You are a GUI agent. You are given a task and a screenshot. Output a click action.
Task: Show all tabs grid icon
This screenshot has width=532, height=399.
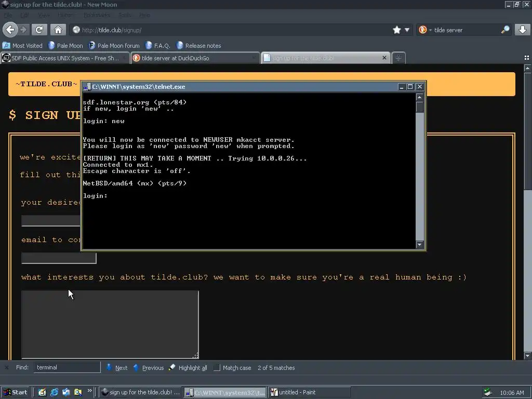tap(527, 58)
